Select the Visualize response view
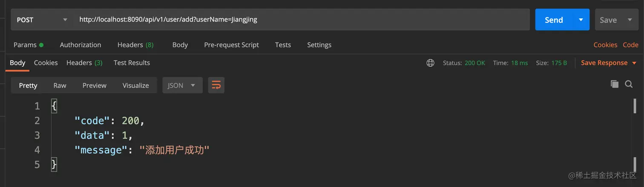644x187 pixels. pos(135,85)
